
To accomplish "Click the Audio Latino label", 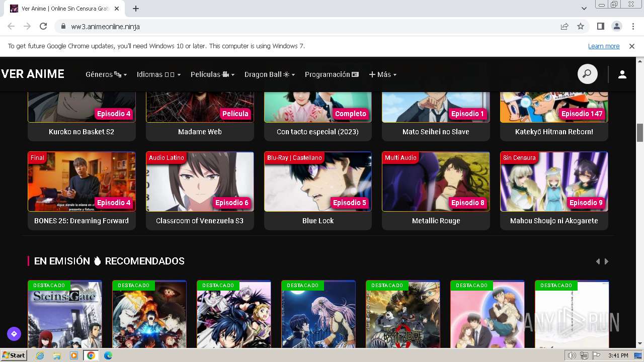I will (x=167, y=158).
